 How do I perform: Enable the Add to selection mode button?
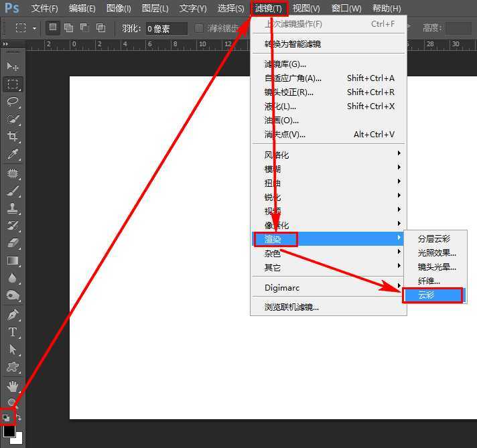tap(68, 28)
